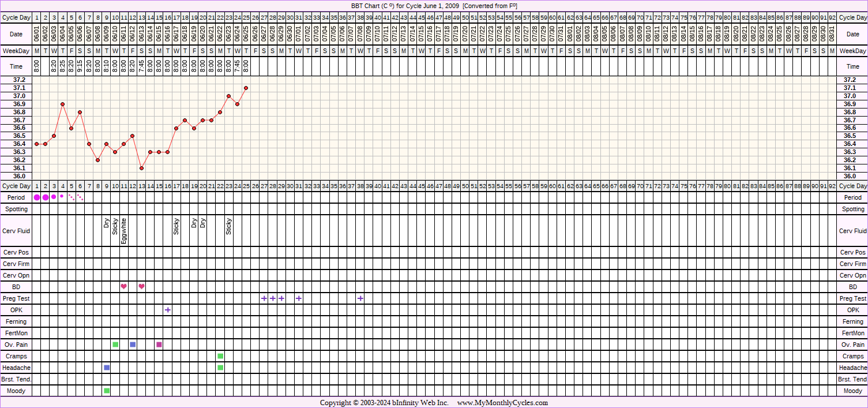
Task: Select the magenta Ov. Pain square on day 15
Action: click(159, 345)
